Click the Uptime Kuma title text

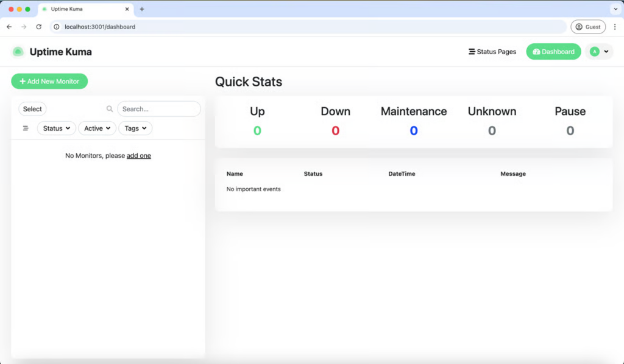(x=60, y=52)
